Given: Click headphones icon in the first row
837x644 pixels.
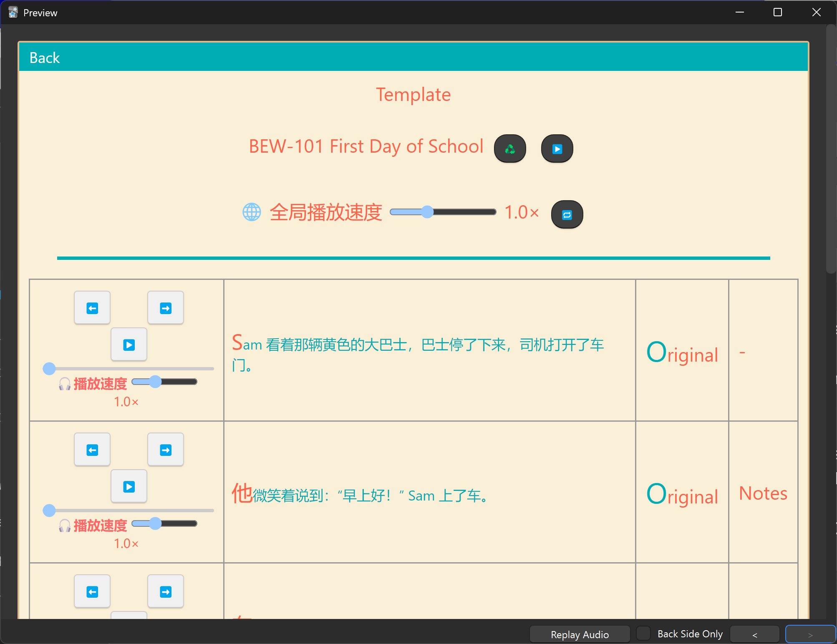Looking at the screenshot, I should tap(65, 384).
